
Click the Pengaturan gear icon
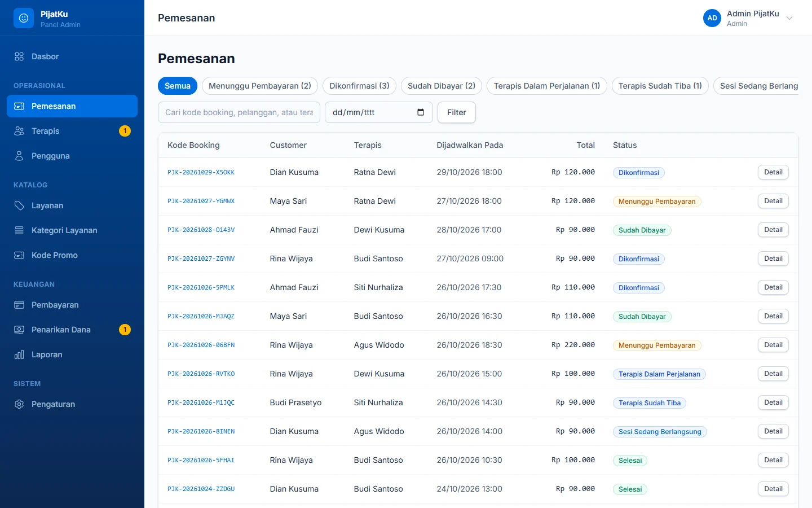pos(19,404)
